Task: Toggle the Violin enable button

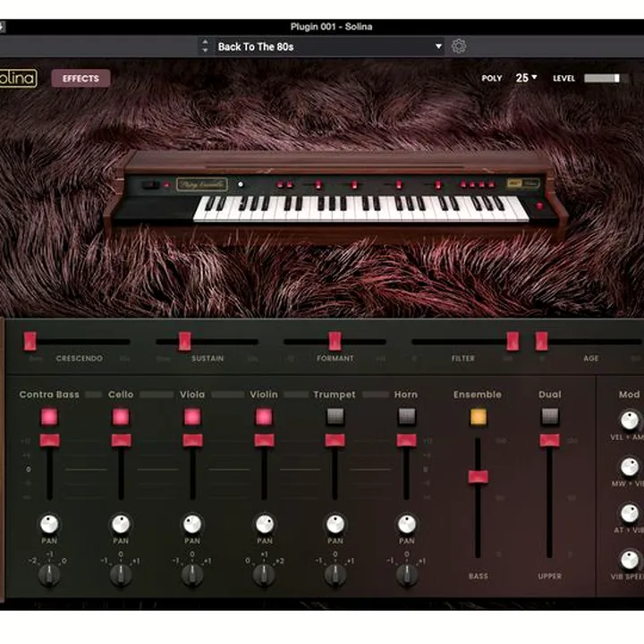Action: point(264,417)
